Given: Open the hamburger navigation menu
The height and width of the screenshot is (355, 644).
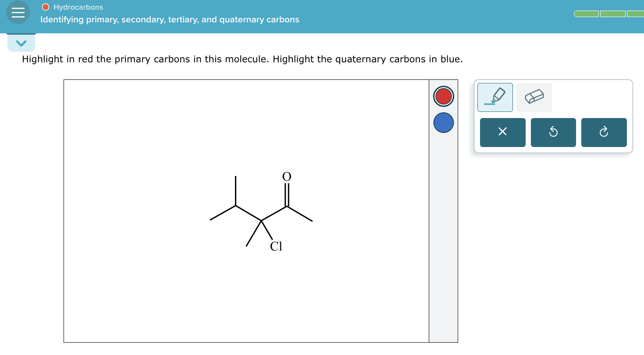Looking at the screenshot, I should point(18,13).
